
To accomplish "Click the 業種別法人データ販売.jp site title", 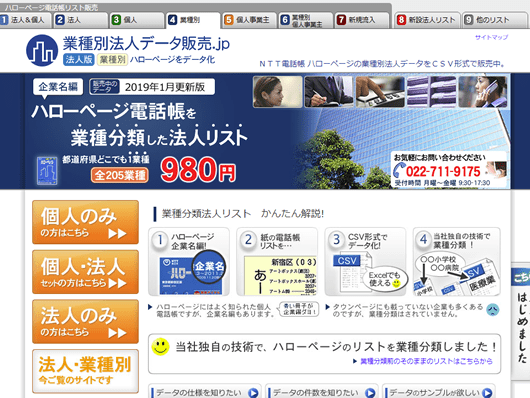I will pos(146,43).
